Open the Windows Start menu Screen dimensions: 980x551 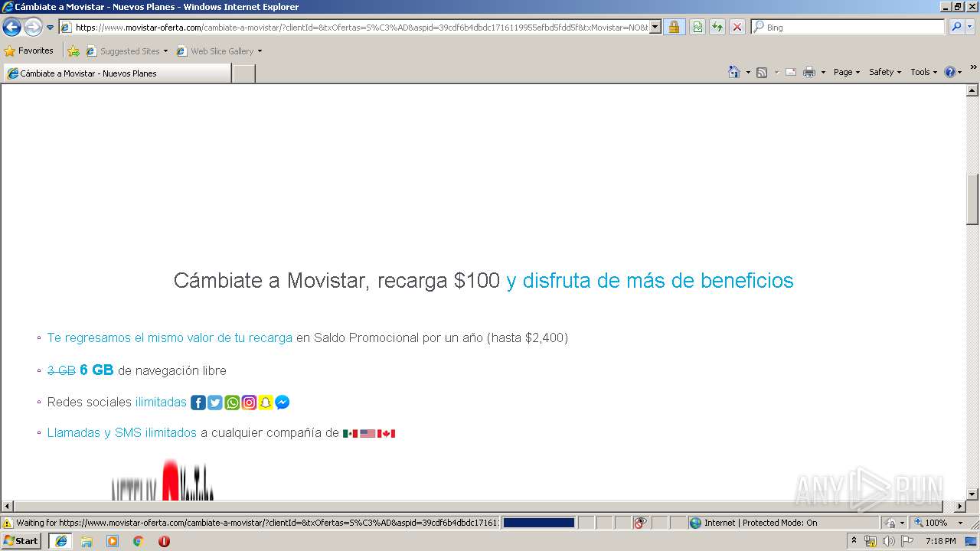[x=21, y=541]
